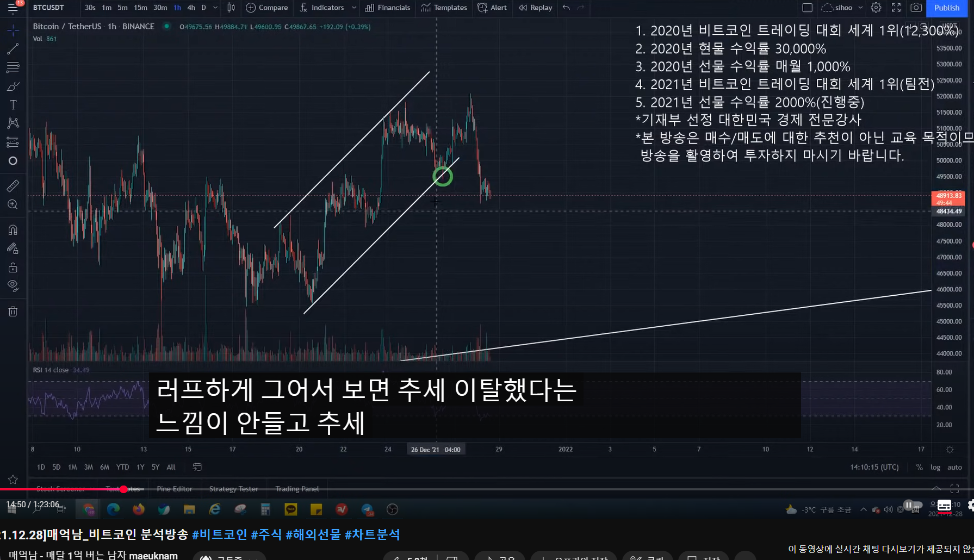Collapse bottom panel with chevron arrow
The height and width of the screenshot is (560, 974).
click(936, 488)
